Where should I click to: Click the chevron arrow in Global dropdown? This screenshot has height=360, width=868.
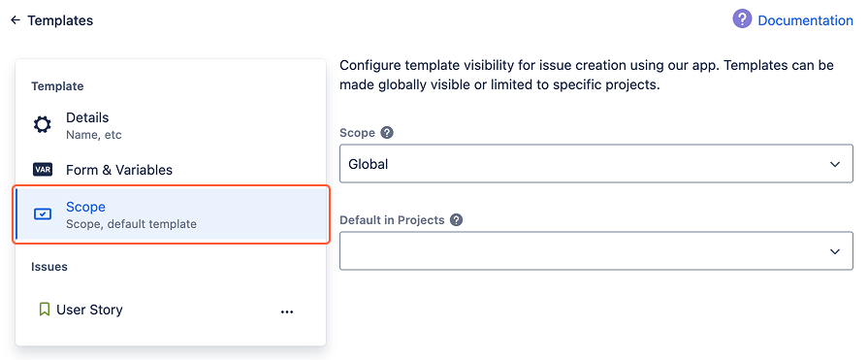[x=835, y=165]
